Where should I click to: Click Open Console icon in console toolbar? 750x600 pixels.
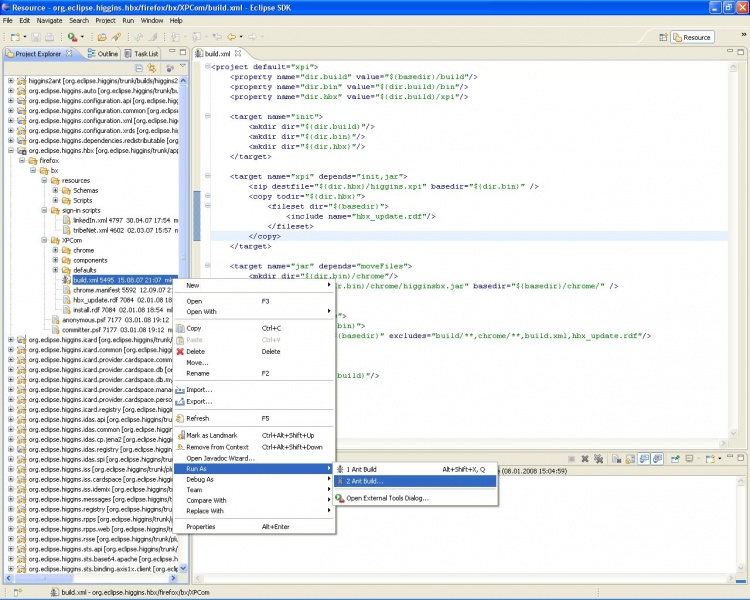point(710,459)
